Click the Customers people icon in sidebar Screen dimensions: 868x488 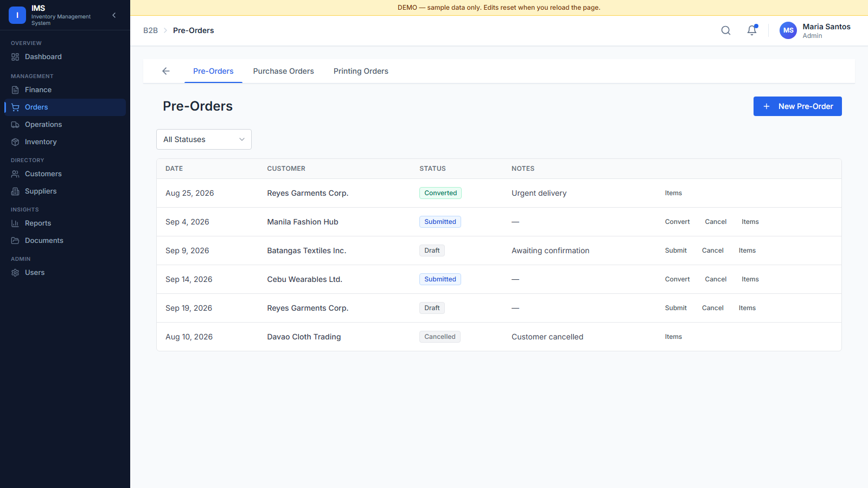(x=15, y=174)
